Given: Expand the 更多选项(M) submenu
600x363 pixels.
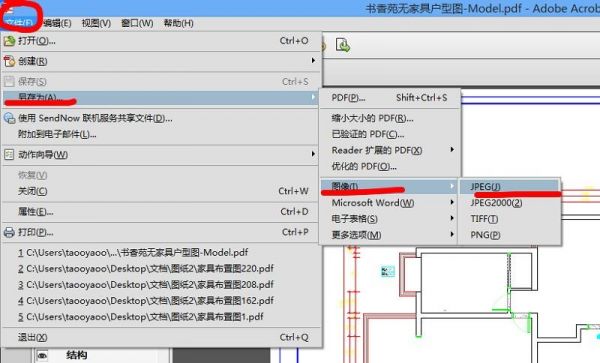Looking at the screenshot, I should 390,235.
